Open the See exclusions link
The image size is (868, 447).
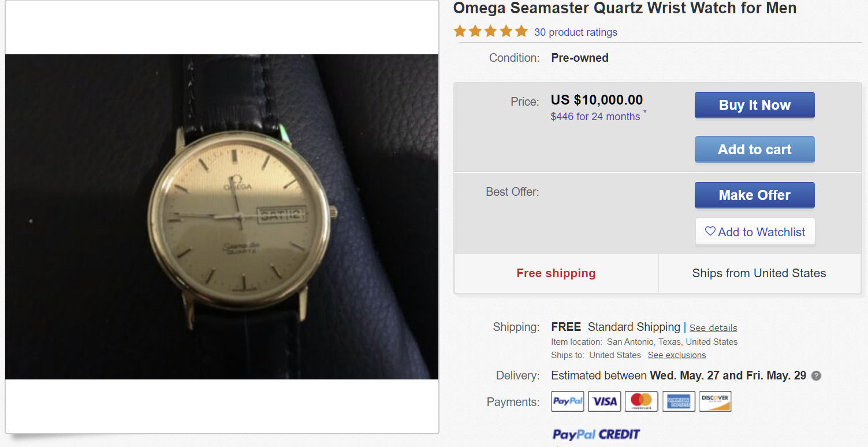[677, 355]
